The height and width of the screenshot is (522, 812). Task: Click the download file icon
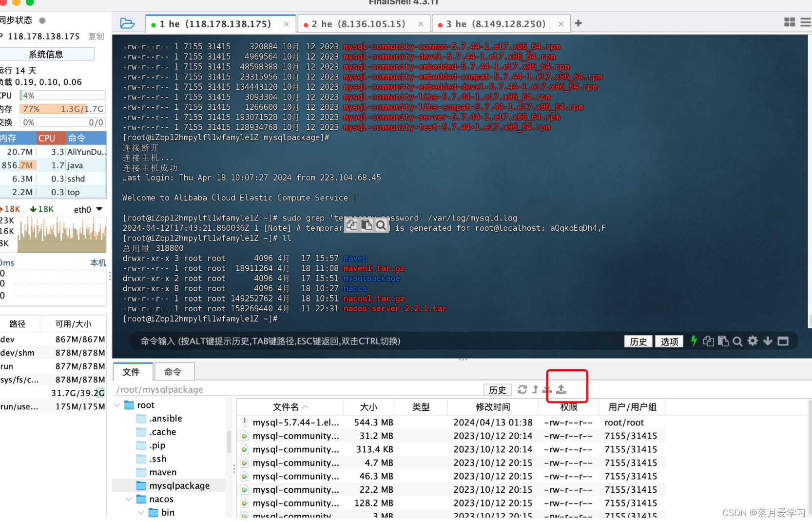point(547,389)
